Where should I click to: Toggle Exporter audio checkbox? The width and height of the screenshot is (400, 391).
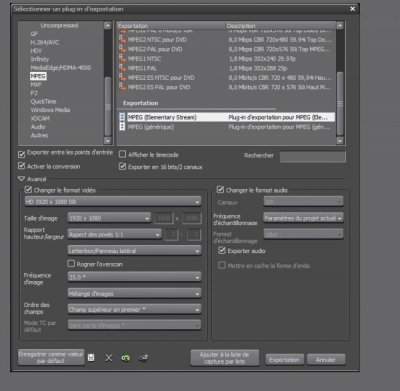[222, 250]
